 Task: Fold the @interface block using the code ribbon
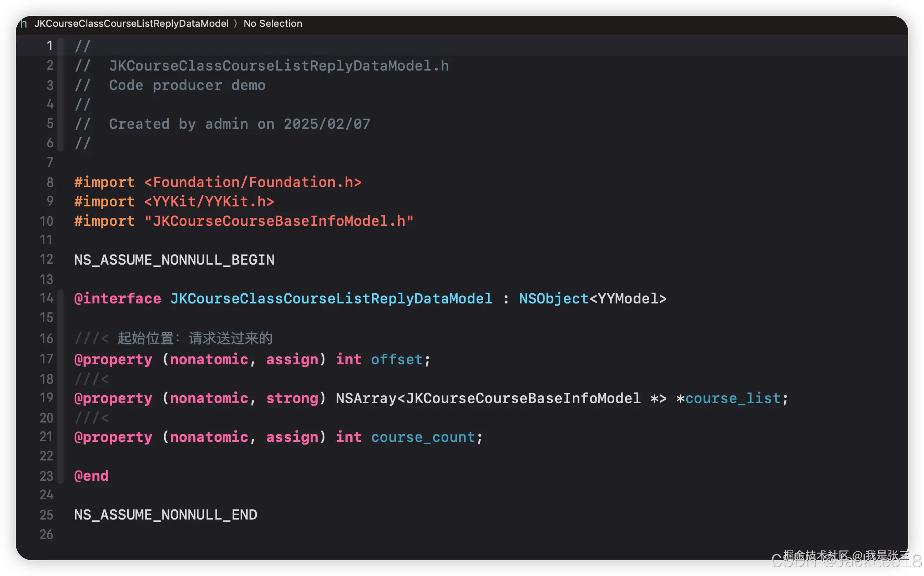[x=61, y=387]
